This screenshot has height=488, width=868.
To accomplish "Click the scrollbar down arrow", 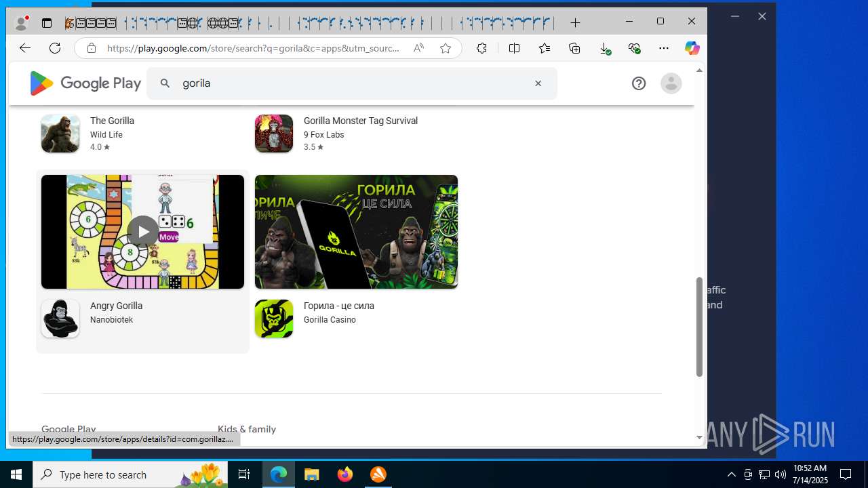I will pos(699,438).
